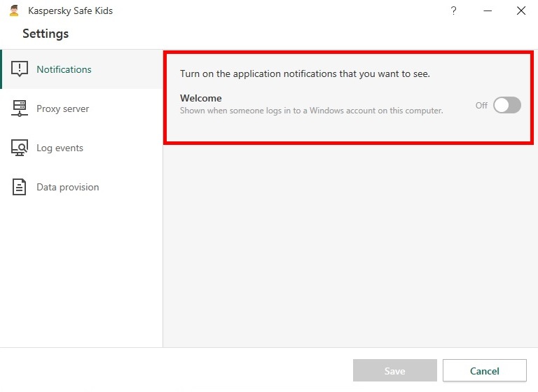Click the Kaspersky Safe Kids app icon
The image size is (538, 392).
(x=14, y=10)
